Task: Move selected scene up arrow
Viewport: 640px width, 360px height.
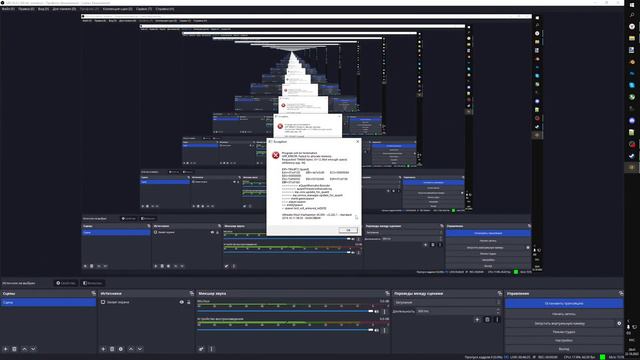Action: [x=24, y=349]
